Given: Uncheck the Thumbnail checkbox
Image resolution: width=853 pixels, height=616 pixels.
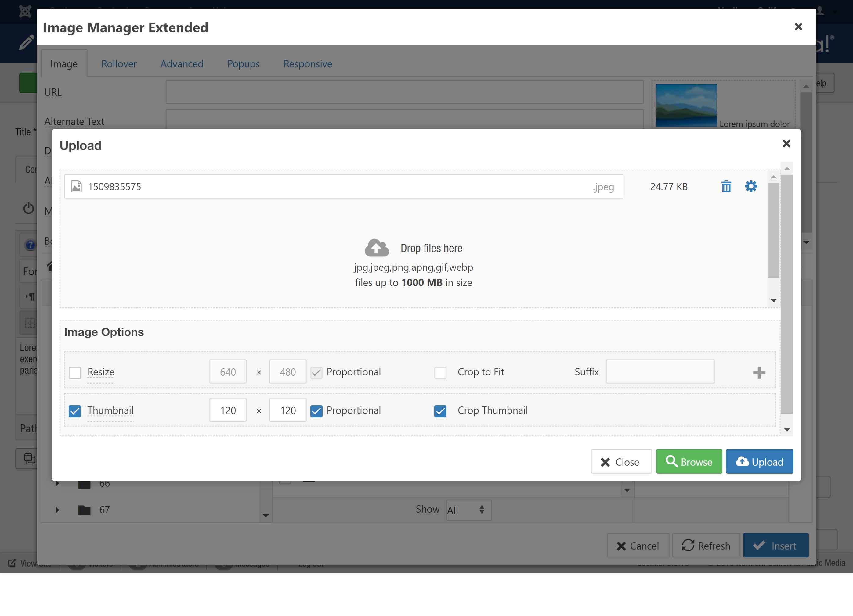Looking at the screenshot, I should coord(75,411).
